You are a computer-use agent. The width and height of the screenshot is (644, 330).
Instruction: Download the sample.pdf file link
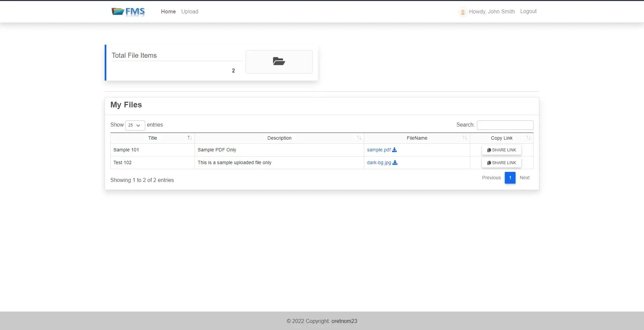pos(379,150)
